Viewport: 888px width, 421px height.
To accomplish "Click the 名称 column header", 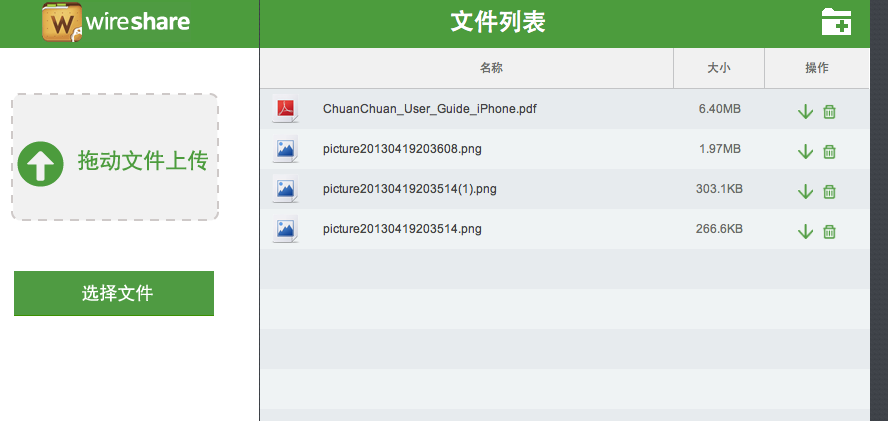I will [x=492, y=68].
